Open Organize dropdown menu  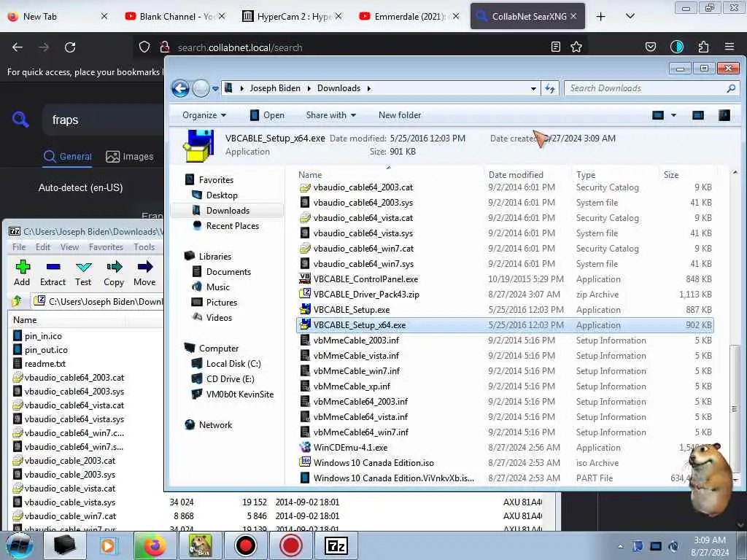coord(204,115)
